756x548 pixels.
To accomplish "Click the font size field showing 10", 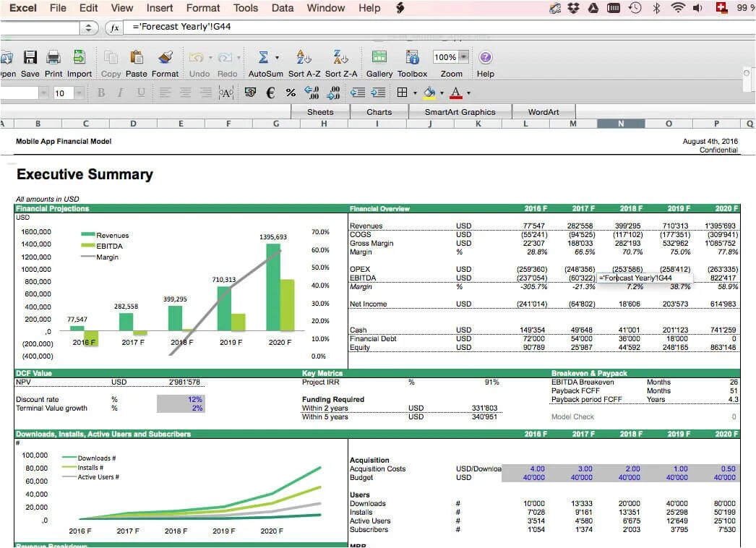I will coord(63,93).
